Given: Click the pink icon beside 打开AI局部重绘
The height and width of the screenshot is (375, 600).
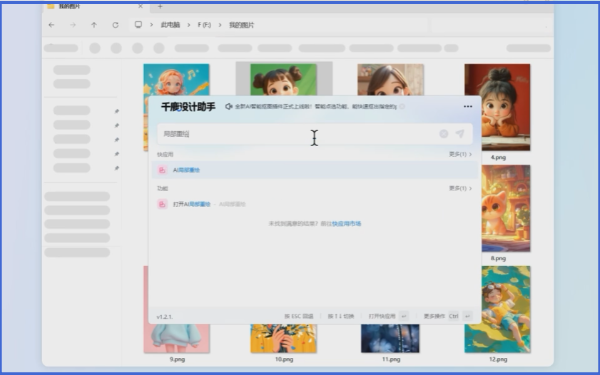Looking at the screenshot, I should 162,204.
